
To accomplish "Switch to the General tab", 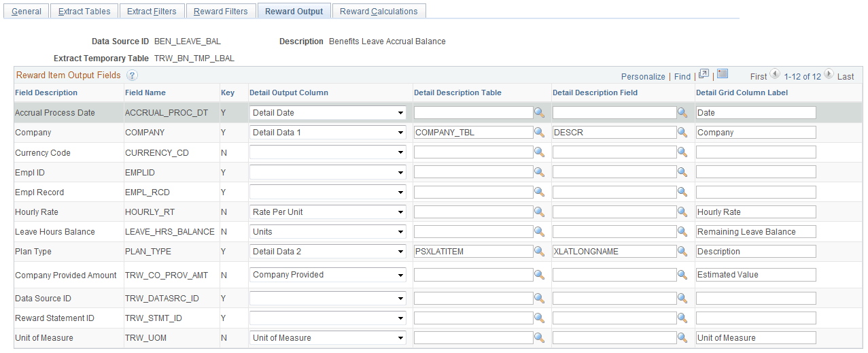I will [x=27, y=11].
